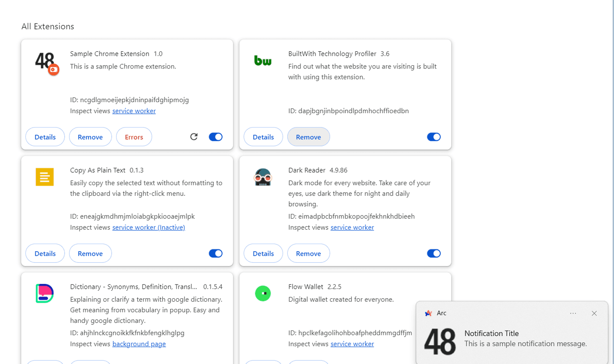Image resolution: width=614 pixels, height=364 pixels.
Task: Remove the BuiltWith Technology Profiler extension
Action: click(x=308, y=137)
